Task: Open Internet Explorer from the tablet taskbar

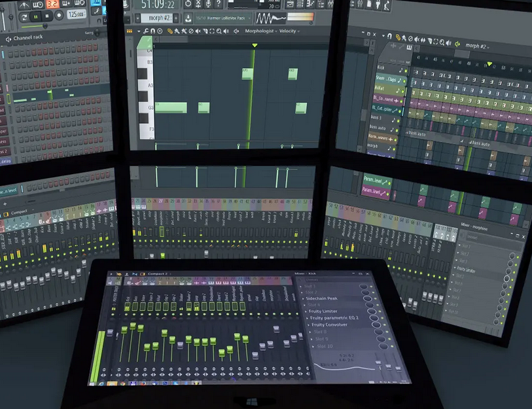Action: pyautogui.click(x=101, y=384)
